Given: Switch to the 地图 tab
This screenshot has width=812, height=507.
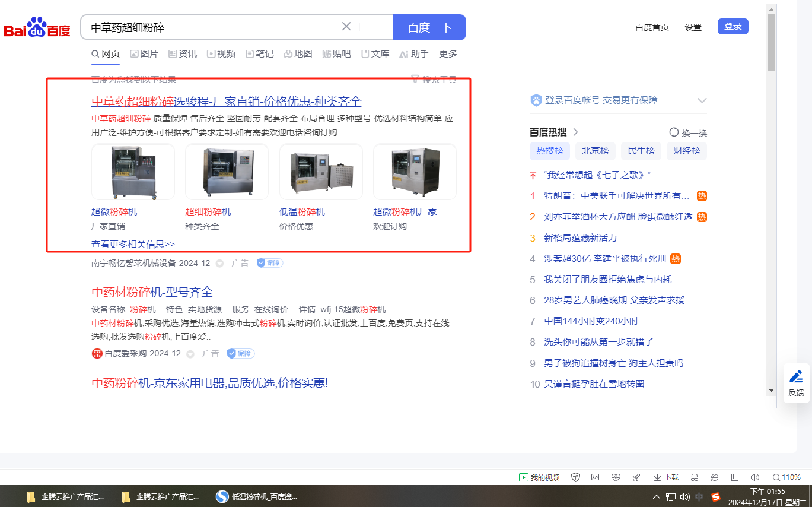Looking at the screenshot, I should click(x=298, y=54).
